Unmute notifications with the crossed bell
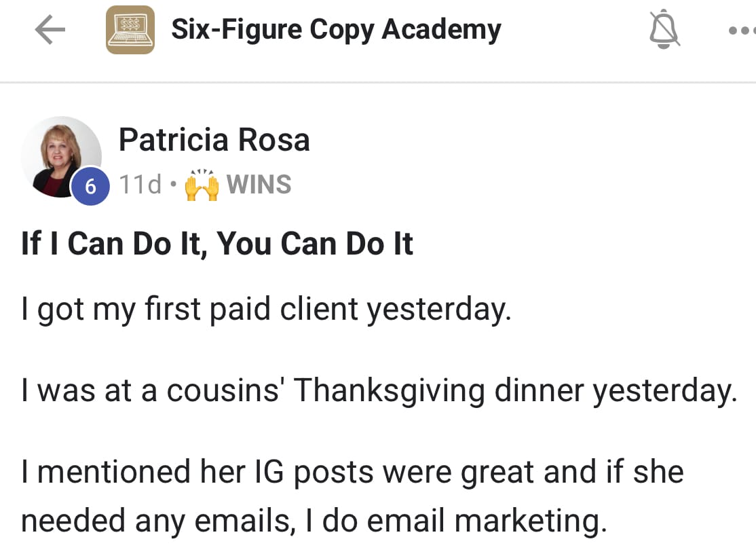756x556 pixels. tap(664, 31)
